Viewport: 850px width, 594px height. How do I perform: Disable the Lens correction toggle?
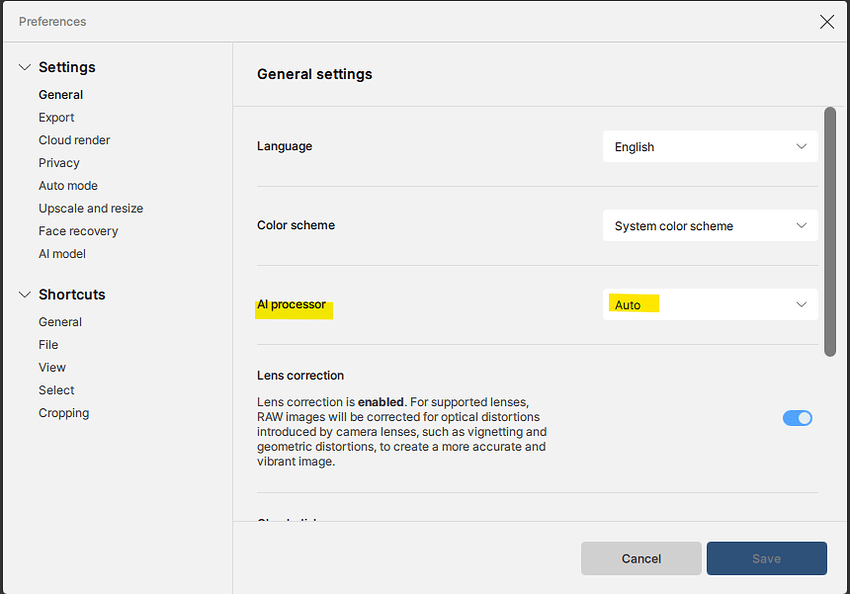(797, 418)
